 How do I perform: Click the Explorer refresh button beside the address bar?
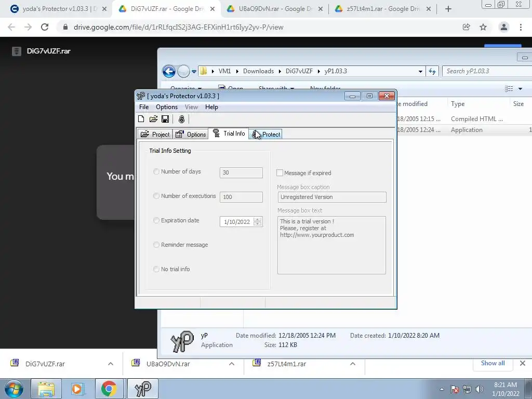[x=432, y=71]
